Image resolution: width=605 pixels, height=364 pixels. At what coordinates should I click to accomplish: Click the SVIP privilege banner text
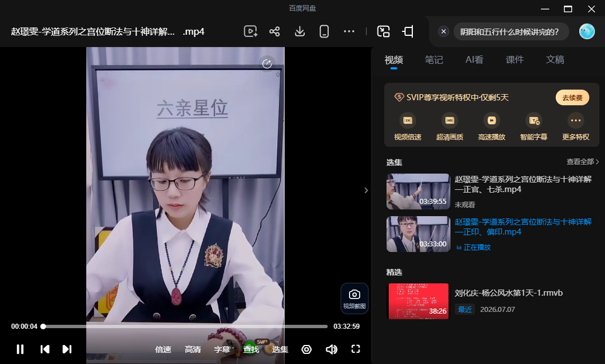pyautogui.click(x=457, y=97)
